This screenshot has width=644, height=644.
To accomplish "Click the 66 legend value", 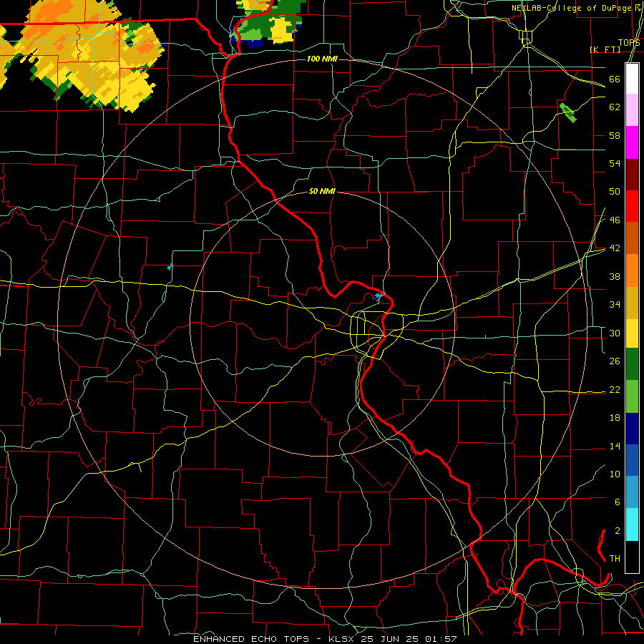I will (615, 79).
